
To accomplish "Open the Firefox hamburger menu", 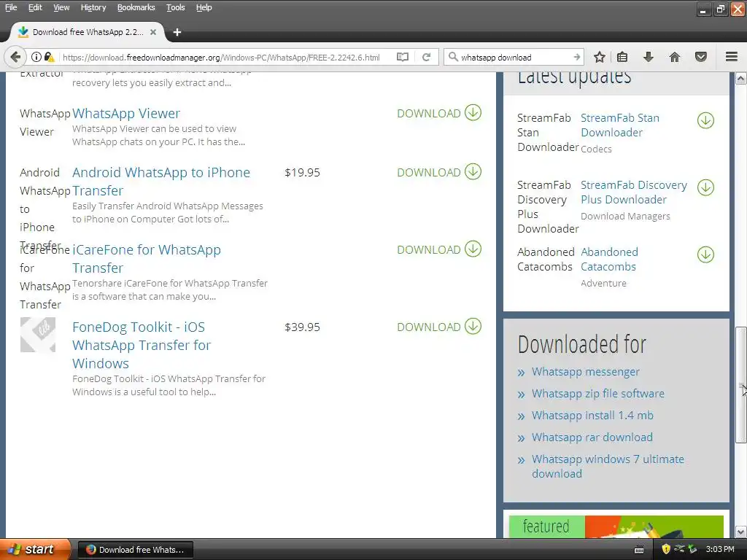I will (x=732, y=57).
